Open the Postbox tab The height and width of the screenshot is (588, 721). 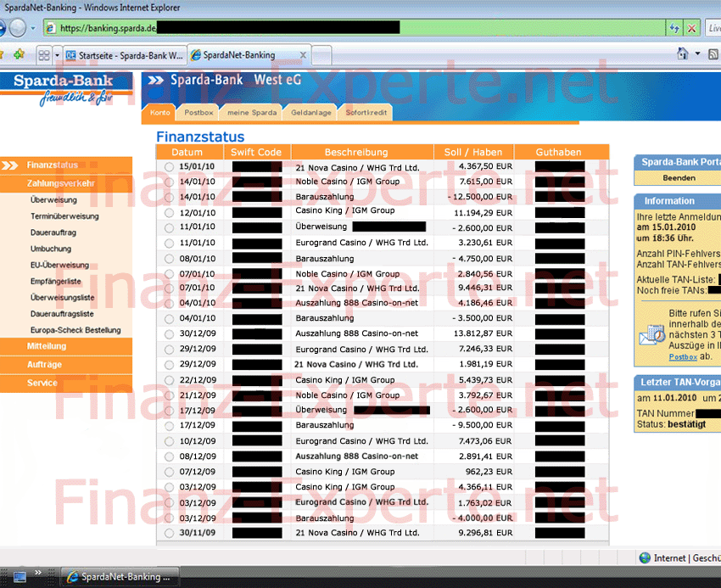(198, 113)
